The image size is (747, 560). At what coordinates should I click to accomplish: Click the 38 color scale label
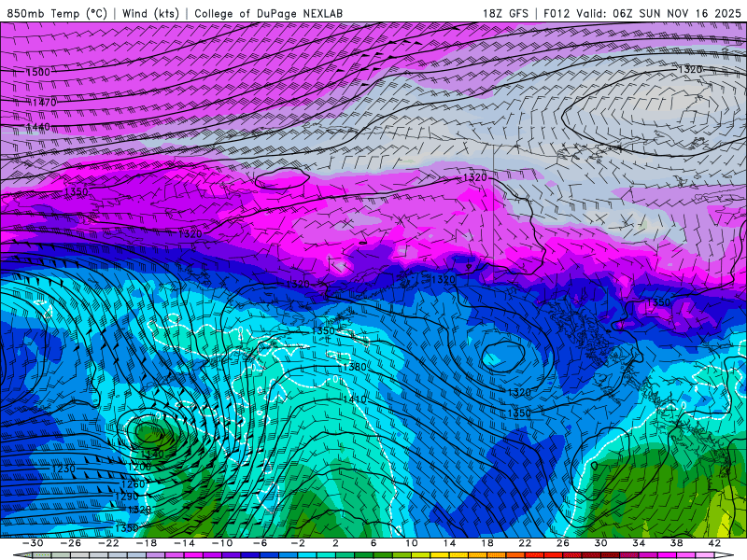[676, 543]
